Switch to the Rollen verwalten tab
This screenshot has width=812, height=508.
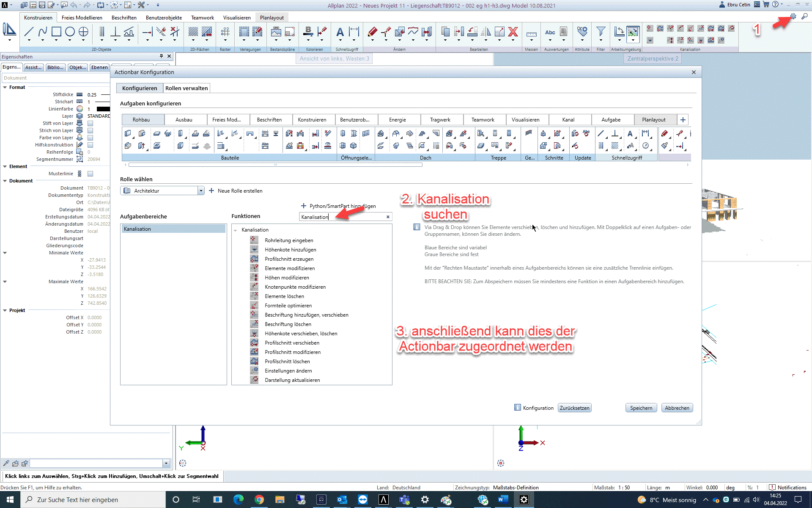[187, 88]
